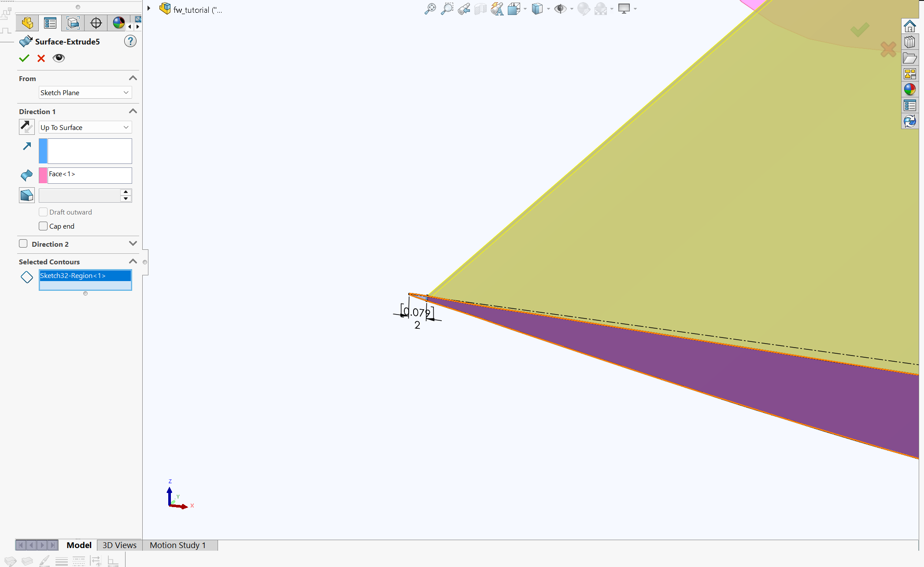Screen dimensions: 924x567
Task: Cancel the feature with the red X
Action: [41, 58]
